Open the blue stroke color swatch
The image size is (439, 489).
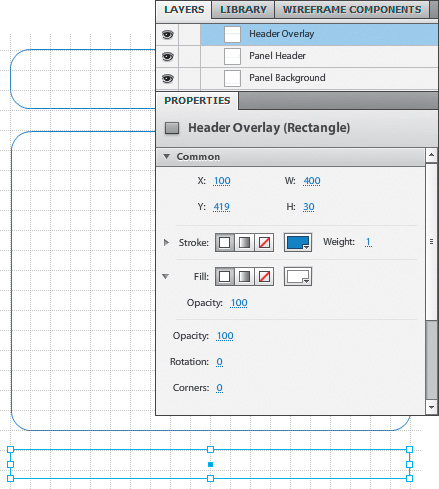pyautogui.click(x=298, y=242)
